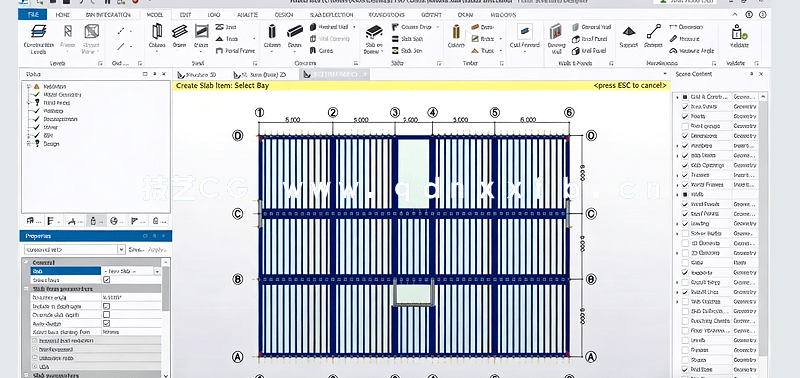Toggle Include in diaphragm checkbox
Viewport: 800px width, 378px height.
(106, 306)
